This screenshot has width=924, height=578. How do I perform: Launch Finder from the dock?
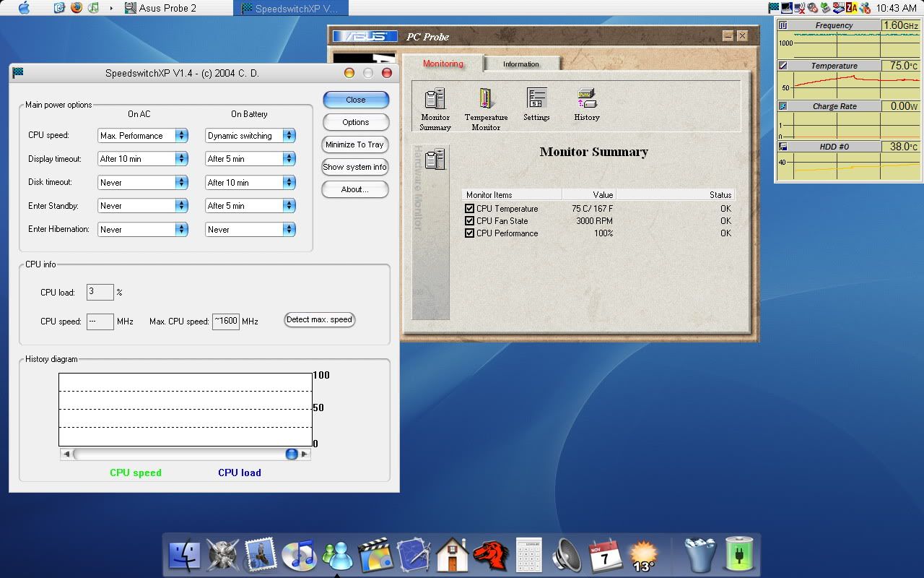click(x=184, y=555)
